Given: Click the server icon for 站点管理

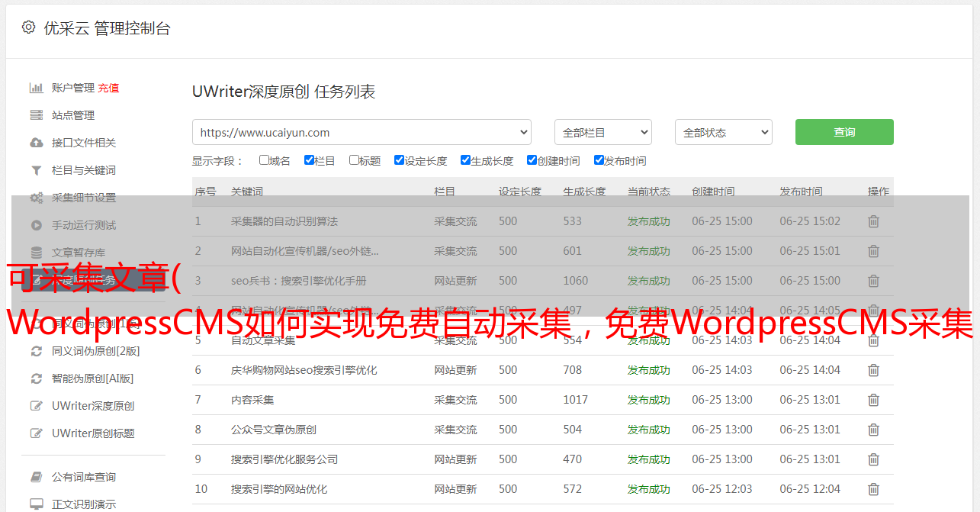Looking at the screenshot, I should point(36,115).
